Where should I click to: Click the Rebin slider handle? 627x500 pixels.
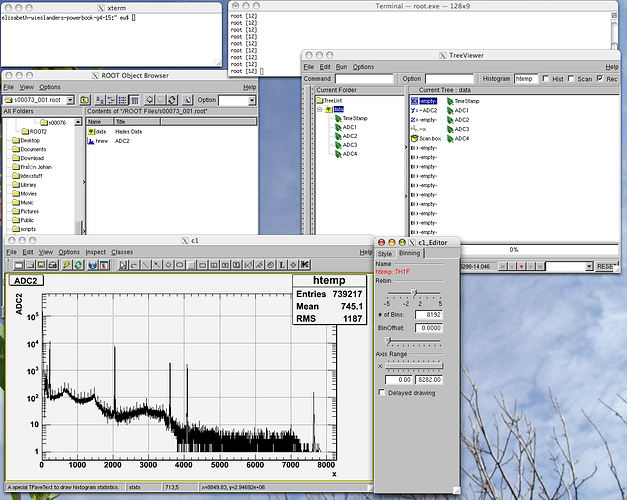point(415,293)
